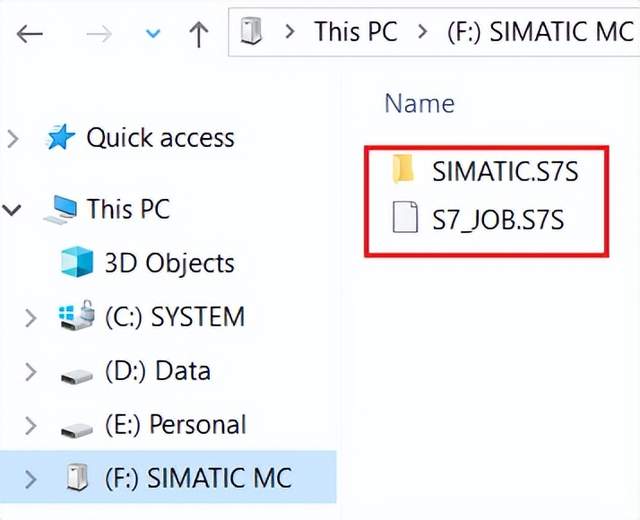
Task: Click the drive icon in address bar
Action: click(x=252, y=32)
